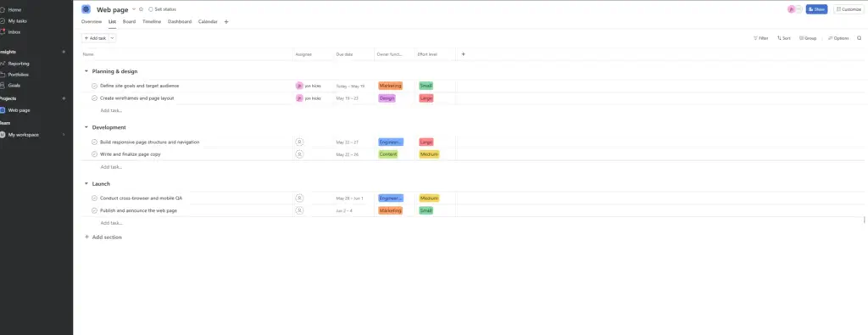The height and width of the screenshot is (335, 868).
Task: Open unassigned avatar for Write and finalize copy
Action: (x=299, y=154)
